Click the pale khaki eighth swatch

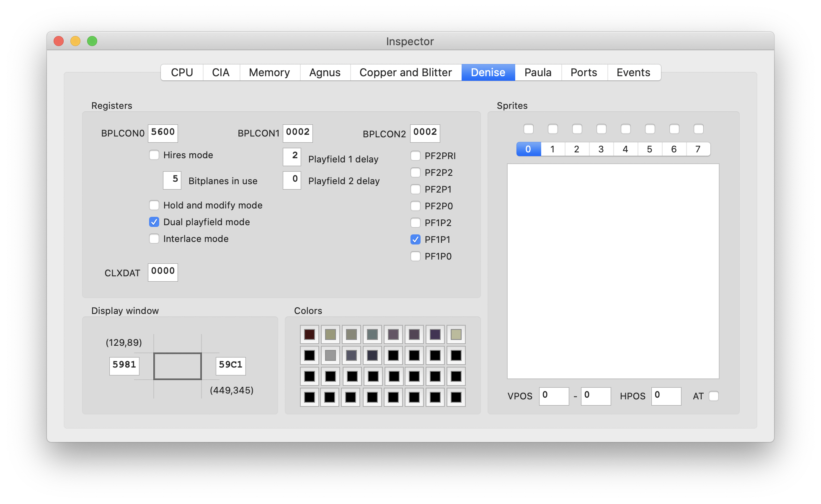tap(456, 334)
